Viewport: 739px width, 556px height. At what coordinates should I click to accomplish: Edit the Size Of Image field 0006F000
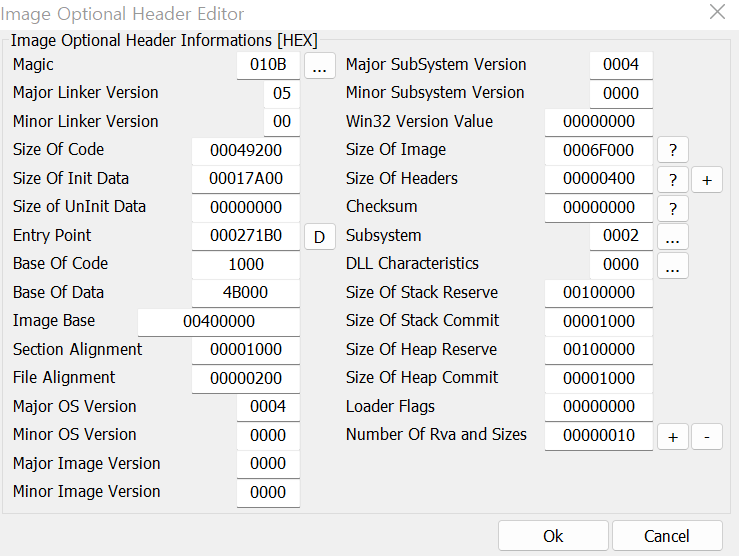pyautogui.click(x=599, y=151)
